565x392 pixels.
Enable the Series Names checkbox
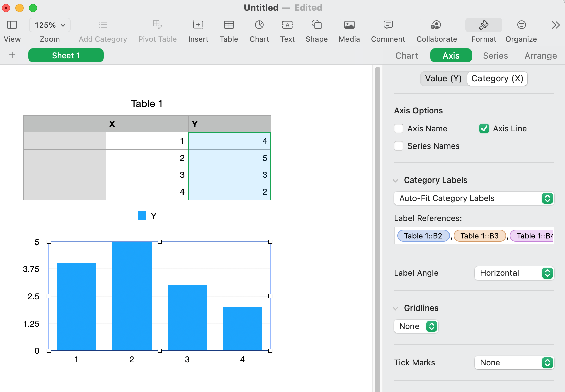[399, 146]
